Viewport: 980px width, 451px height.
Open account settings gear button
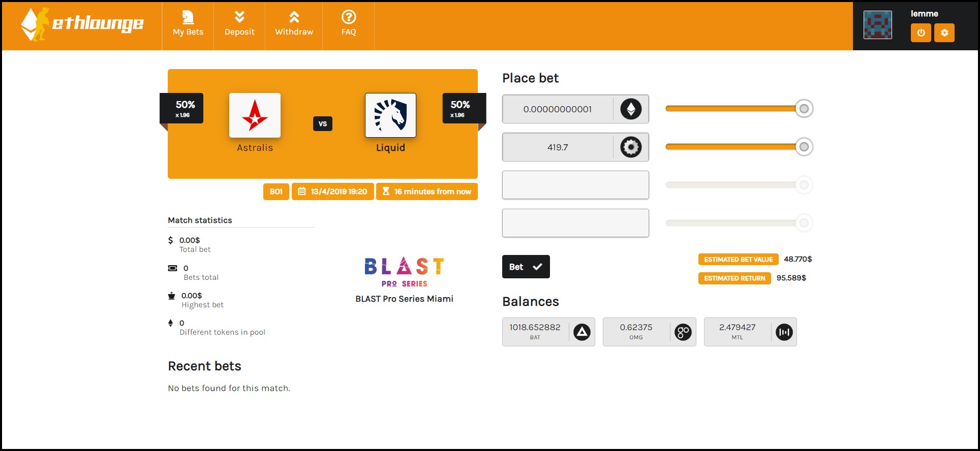[x=944, y=33]
